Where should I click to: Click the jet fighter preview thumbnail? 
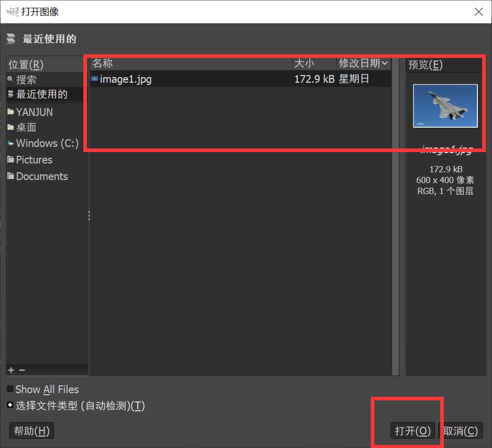(x=445, y=106)
